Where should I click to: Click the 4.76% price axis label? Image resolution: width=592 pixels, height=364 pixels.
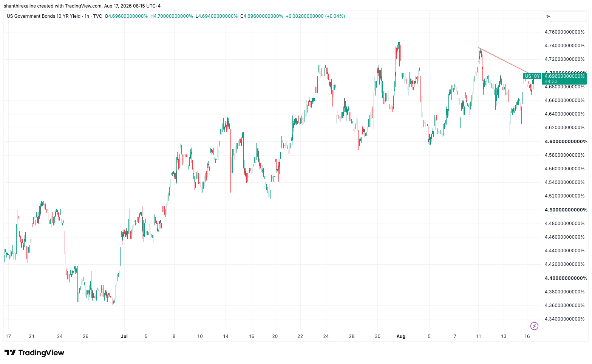(564, 32)
